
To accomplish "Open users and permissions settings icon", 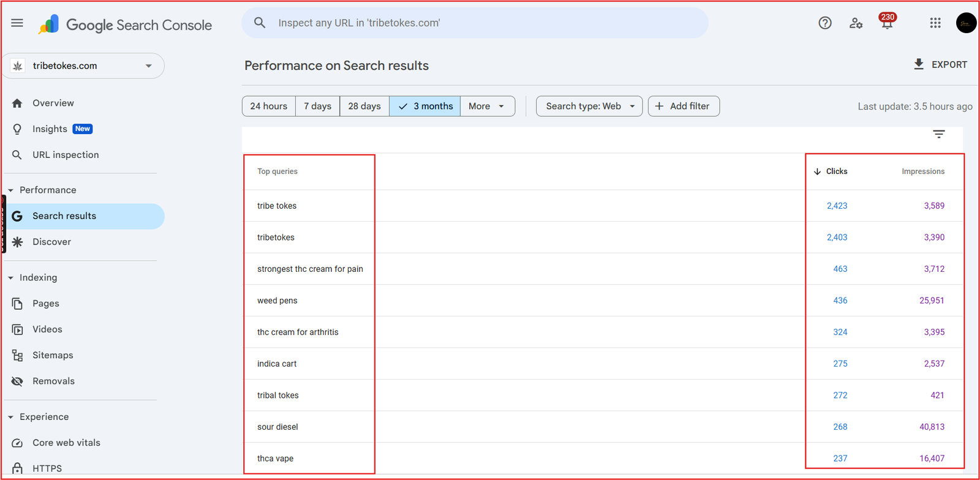I will pos(856,23).
